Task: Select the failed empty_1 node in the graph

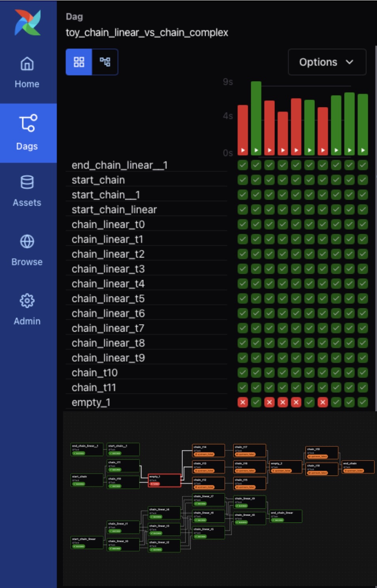Action: [x=164, y=479]
